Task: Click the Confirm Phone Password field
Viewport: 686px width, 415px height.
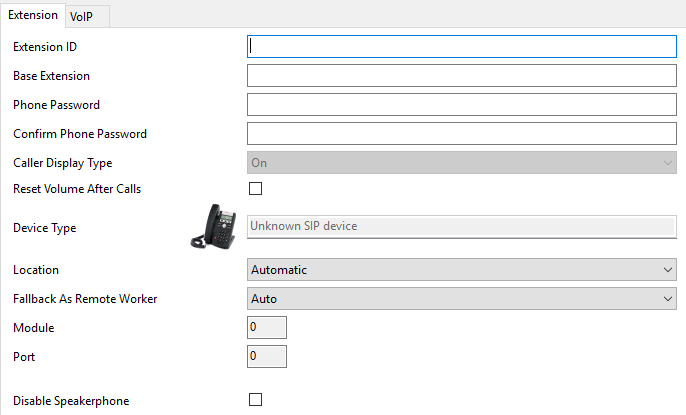Action: (461, 134)
